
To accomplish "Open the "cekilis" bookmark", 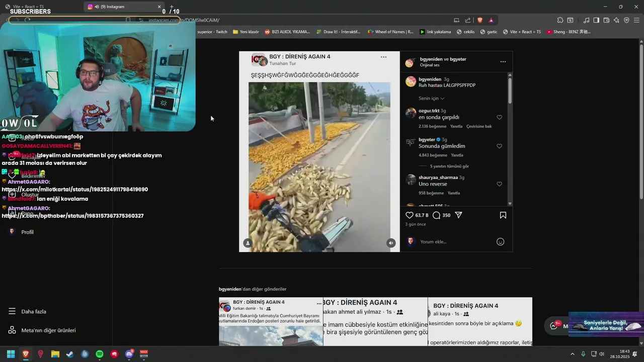I will 465,32.
